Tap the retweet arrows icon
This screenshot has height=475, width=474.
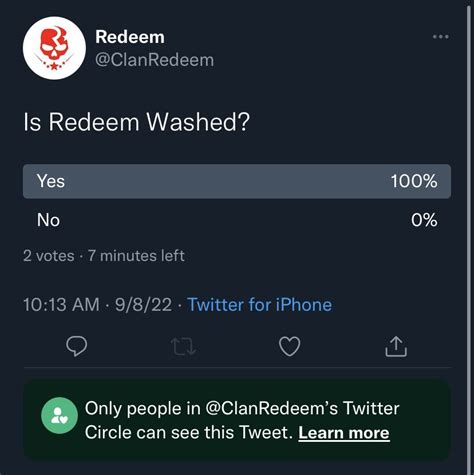(183, 347)
